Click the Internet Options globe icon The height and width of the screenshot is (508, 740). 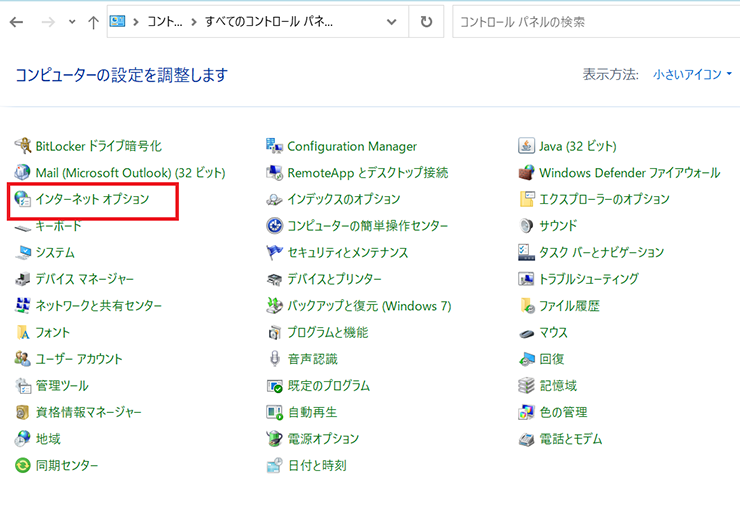coord(23,199)
